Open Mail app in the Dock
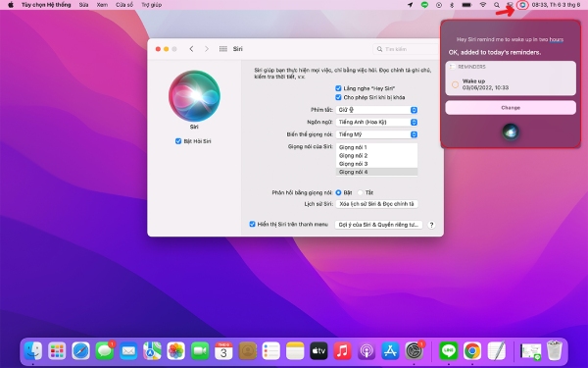Viewport: 588px width, 368px height. coord(128,351)
